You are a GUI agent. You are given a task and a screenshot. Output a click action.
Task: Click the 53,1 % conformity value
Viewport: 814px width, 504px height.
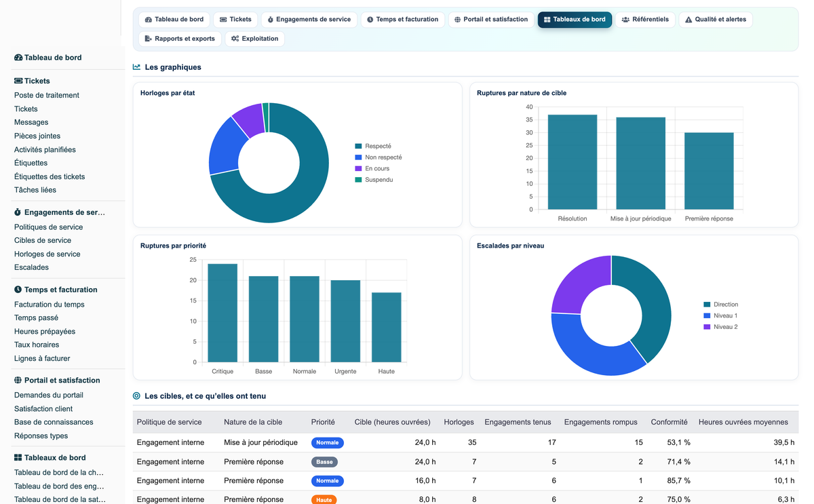click(x=678, y=443)
